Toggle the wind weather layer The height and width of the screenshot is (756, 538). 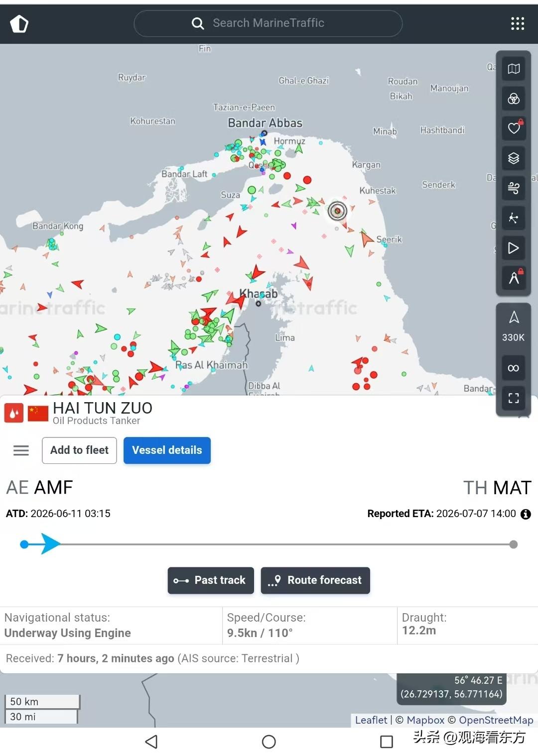point(514,188)
